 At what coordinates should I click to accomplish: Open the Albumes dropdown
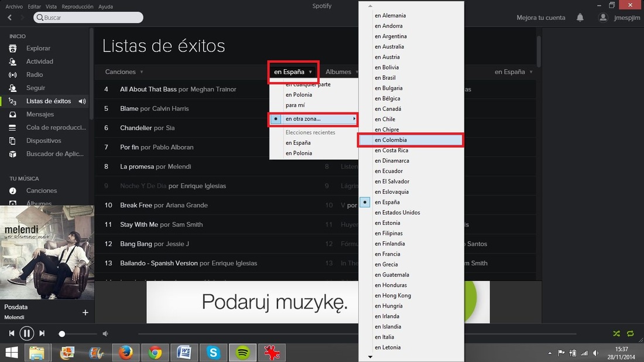click(342, 72)
